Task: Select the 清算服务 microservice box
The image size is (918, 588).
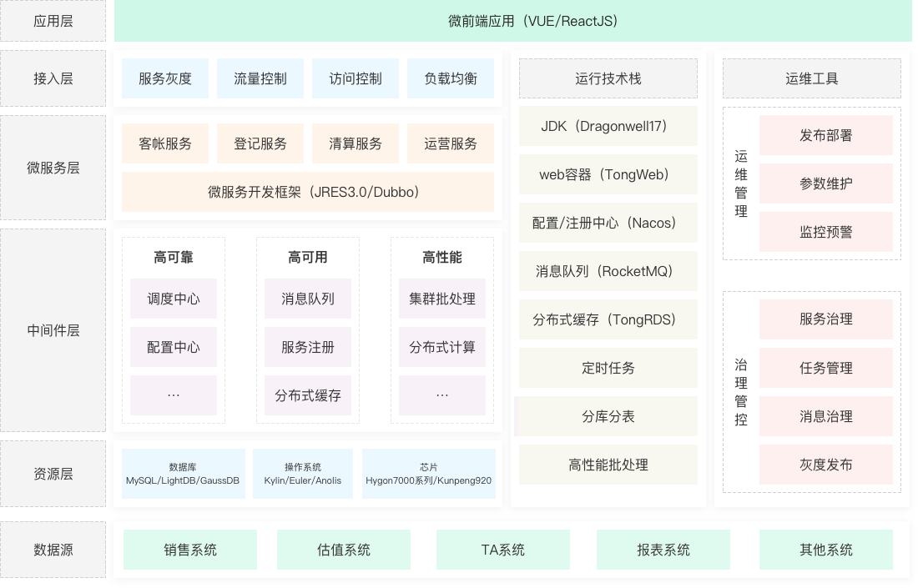Action: [x=356, y=143]
